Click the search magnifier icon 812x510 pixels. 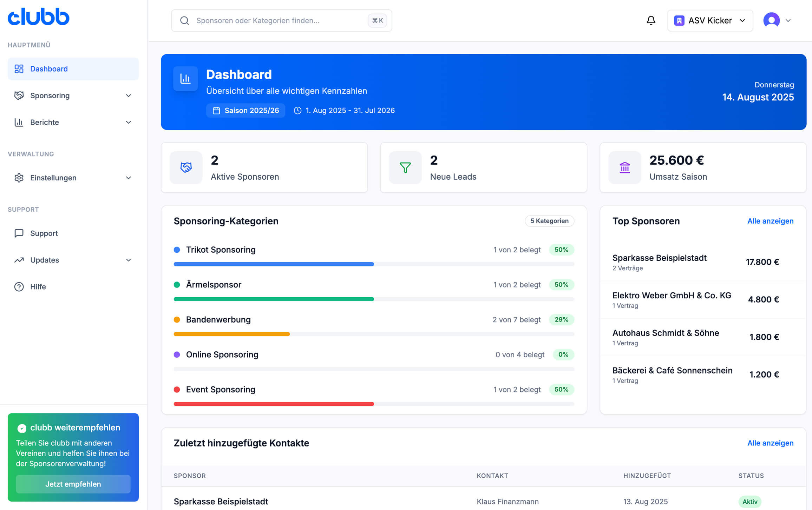184,21
